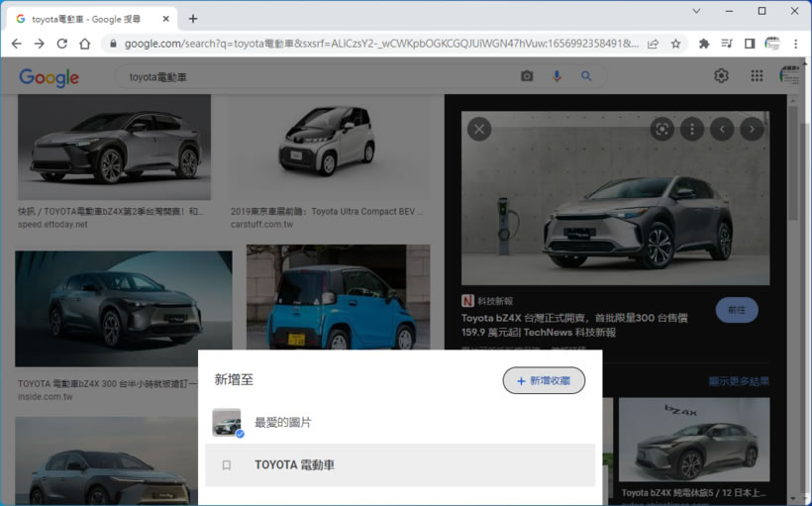Expand the tab search chevron
Image resolution: width=812 pixels, height=506 pixels.
click(x=696, y=11)
